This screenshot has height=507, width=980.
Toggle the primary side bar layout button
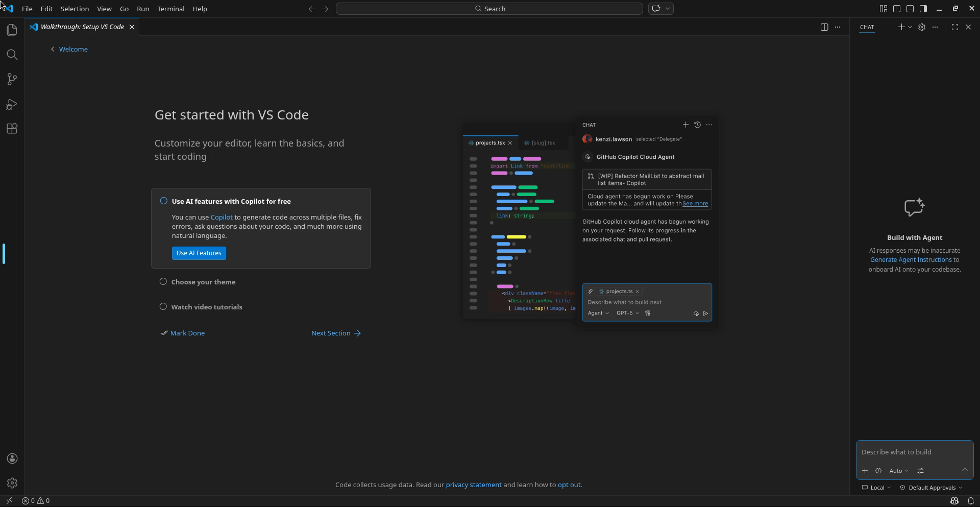click(896, 9)
